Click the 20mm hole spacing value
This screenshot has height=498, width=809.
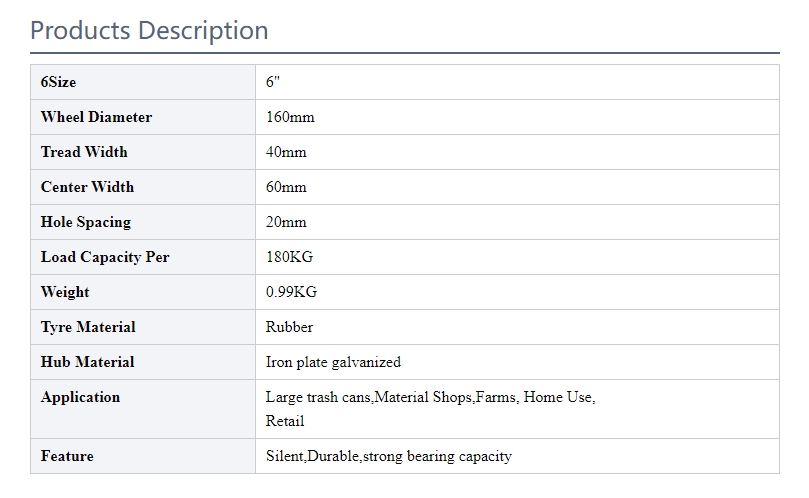tap(286, 222)
